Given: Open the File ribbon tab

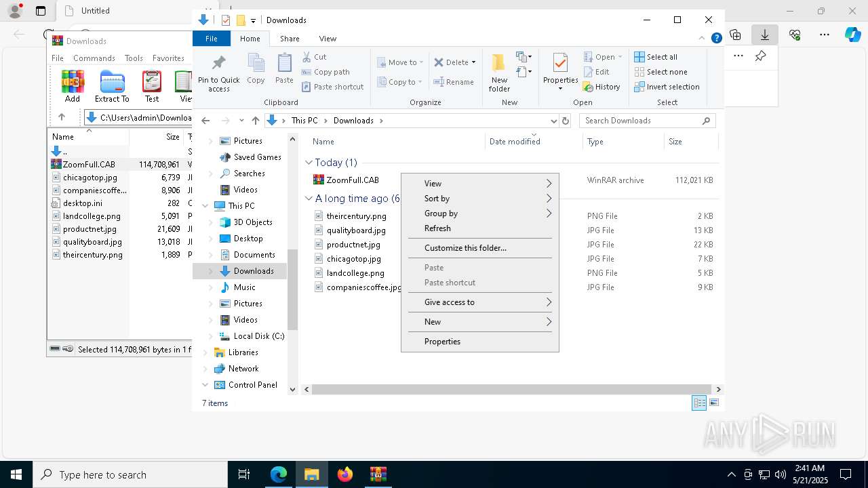Looking at the screenshot, I should click(x=212, y=39).
